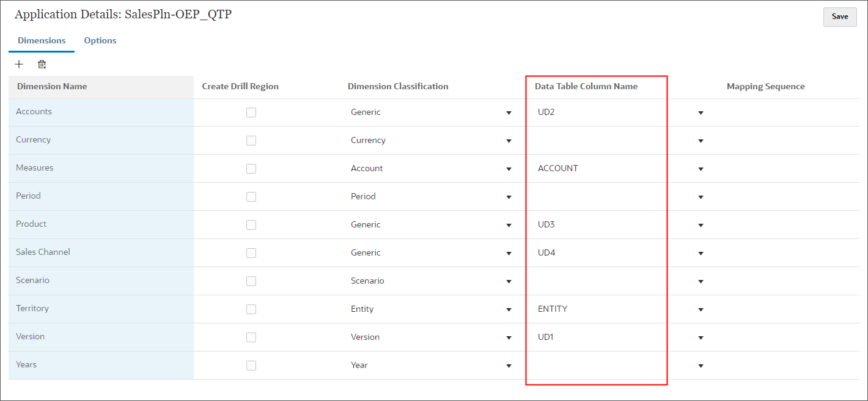Add a new dimension using the plus icon
This screenshot has height=401, width=868.
pos(18,64)
